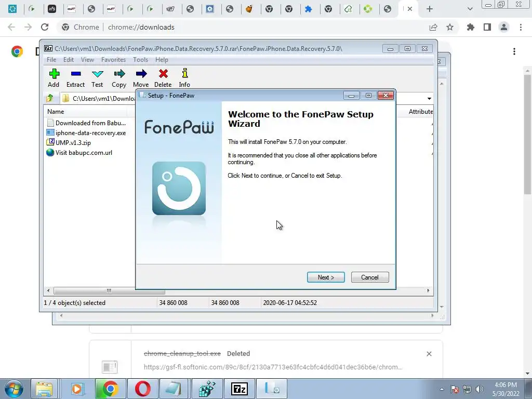Open the View menu in 7-Zip
The width and height of the screenshot is (532, 399).
[87, 60]
